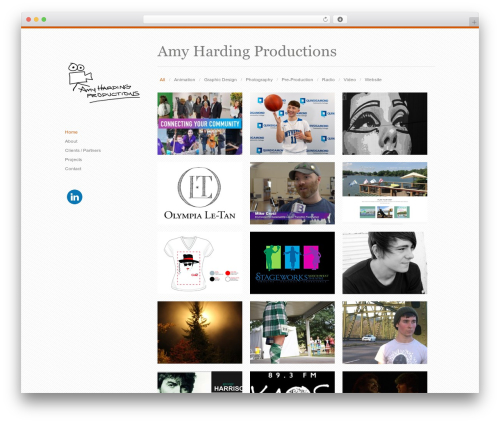Screen dimensions: 500x423
Task: Open the lakeside dock website thumbnail
Action: pyautogui.click(x=385, y=192)
